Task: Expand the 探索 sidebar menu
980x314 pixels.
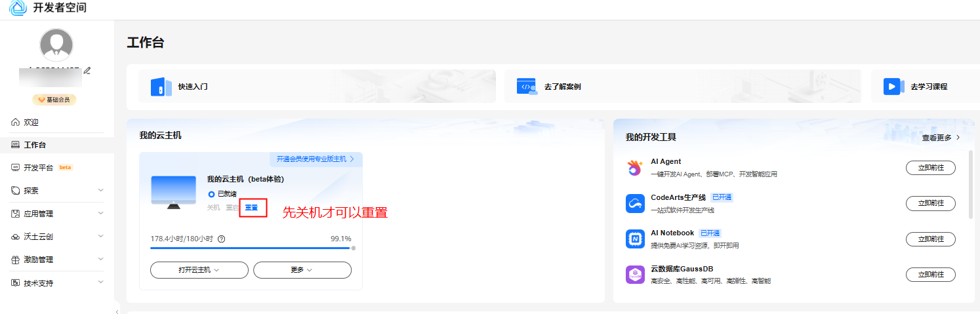Action: (57, 191)
